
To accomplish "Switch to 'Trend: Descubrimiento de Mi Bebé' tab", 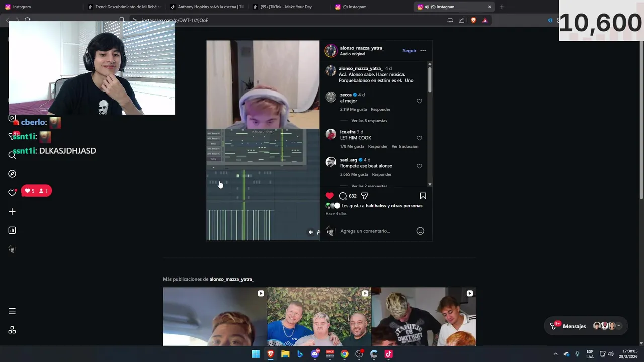I will [x=124, y=7].
